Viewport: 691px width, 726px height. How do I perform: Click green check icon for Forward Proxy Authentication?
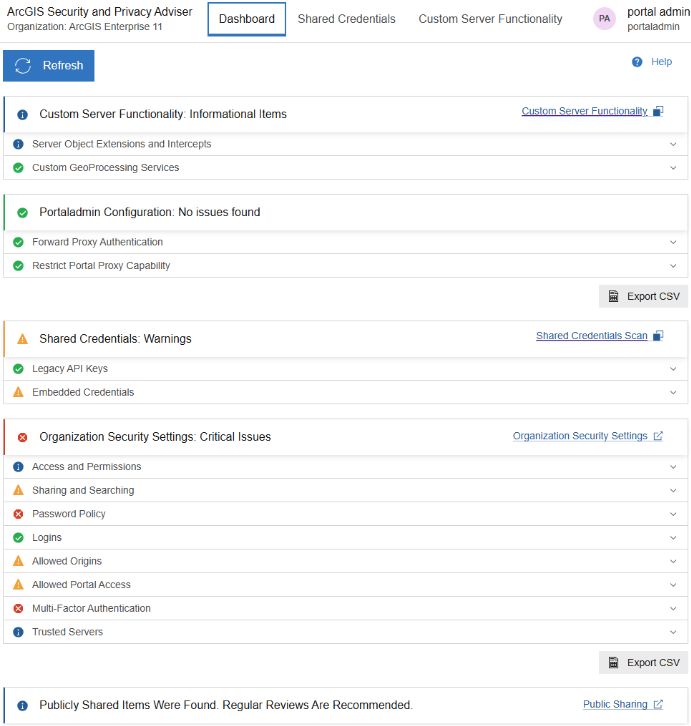point(18,242)
